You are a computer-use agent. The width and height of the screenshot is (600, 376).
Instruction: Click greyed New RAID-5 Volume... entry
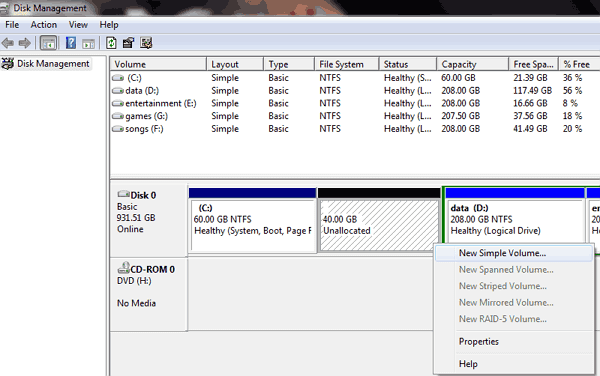coord(514,319)
